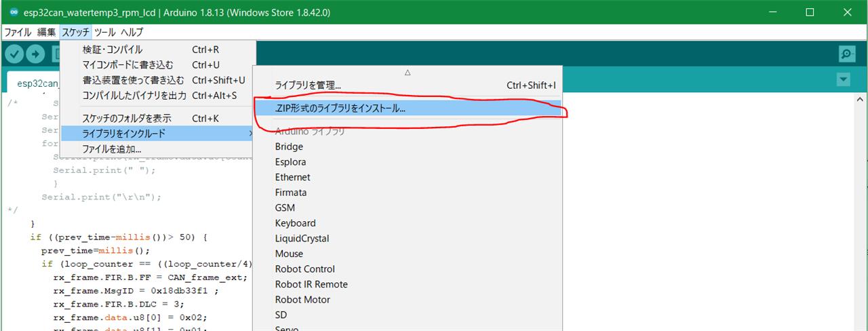Include the Bridge library
Screen dimensions: 868x331
pos(408,147)
